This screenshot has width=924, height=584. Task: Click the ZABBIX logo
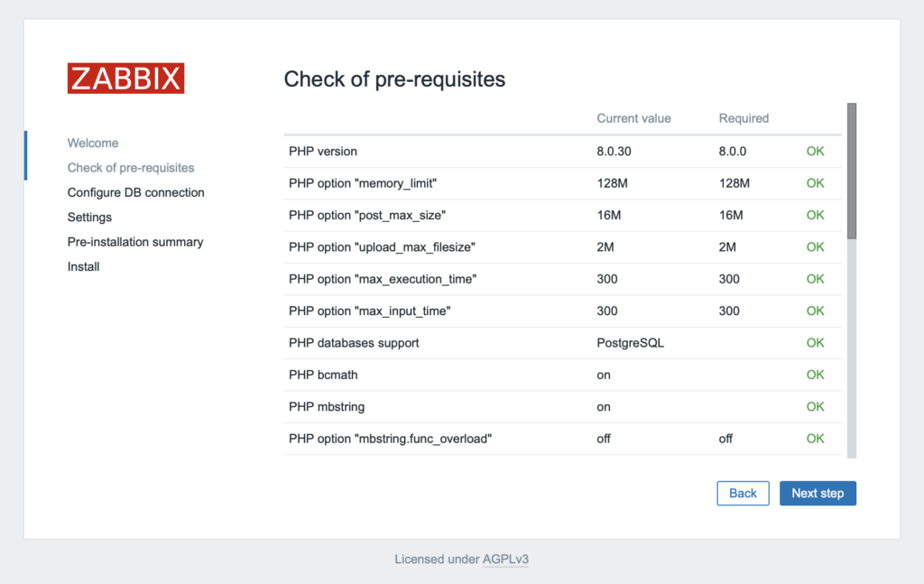click(125, 79)
